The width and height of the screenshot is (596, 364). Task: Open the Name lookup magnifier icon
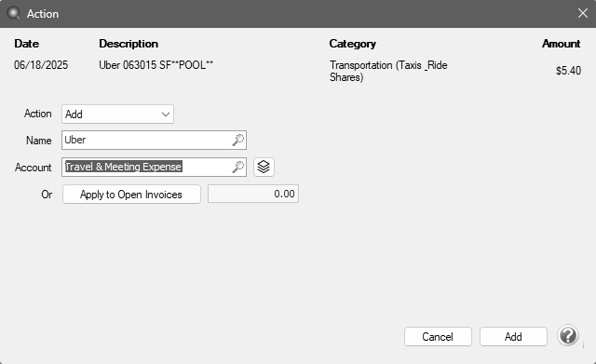238,140
